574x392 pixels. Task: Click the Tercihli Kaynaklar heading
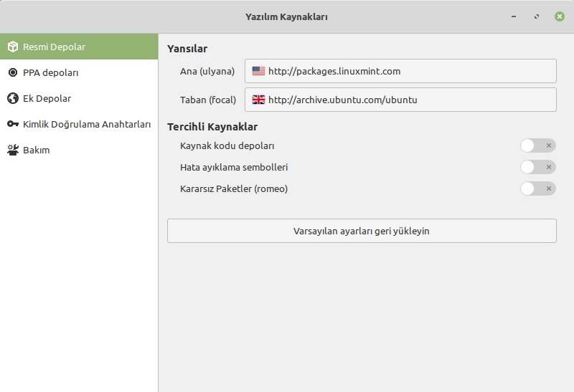click(x=212, y=127)
